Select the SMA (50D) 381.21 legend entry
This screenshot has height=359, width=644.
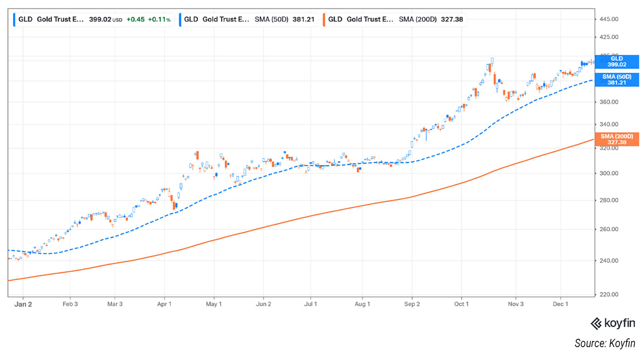coord(248,20)
